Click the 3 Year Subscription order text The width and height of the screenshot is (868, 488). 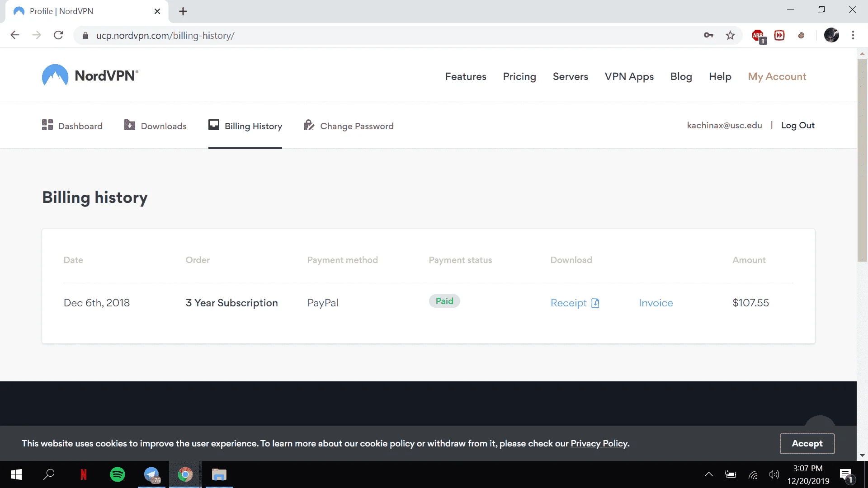(x=231, y=303)
